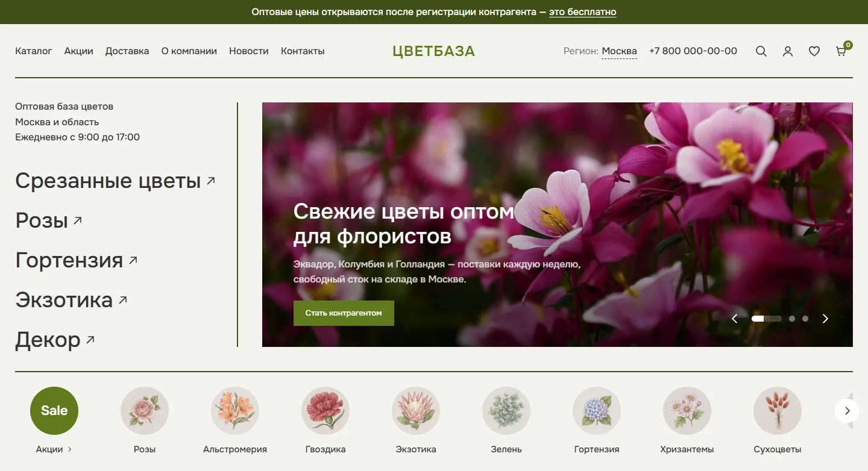868x471 pixels.
Task: Choose the Экзотика protea category icon
Action: coord(416,411)
